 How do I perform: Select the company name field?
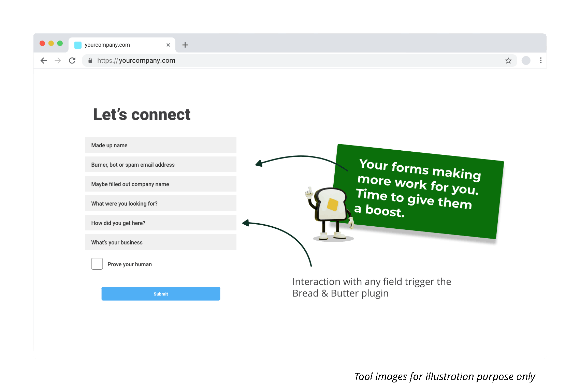point(161,184)
